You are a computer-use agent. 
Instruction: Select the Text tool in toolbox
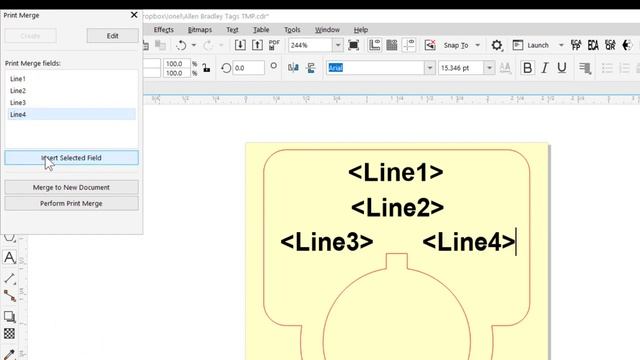pyautogui.click(x=9, y=258)
